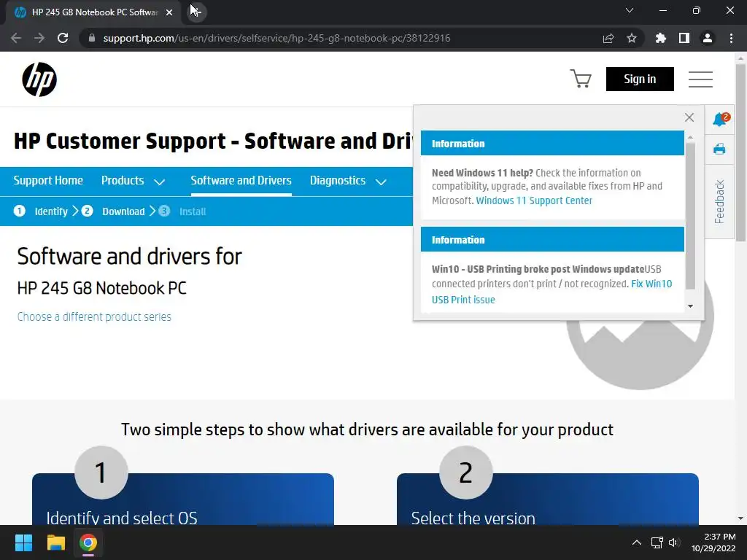Expand the Products dropdown chevron

[160, 182]
